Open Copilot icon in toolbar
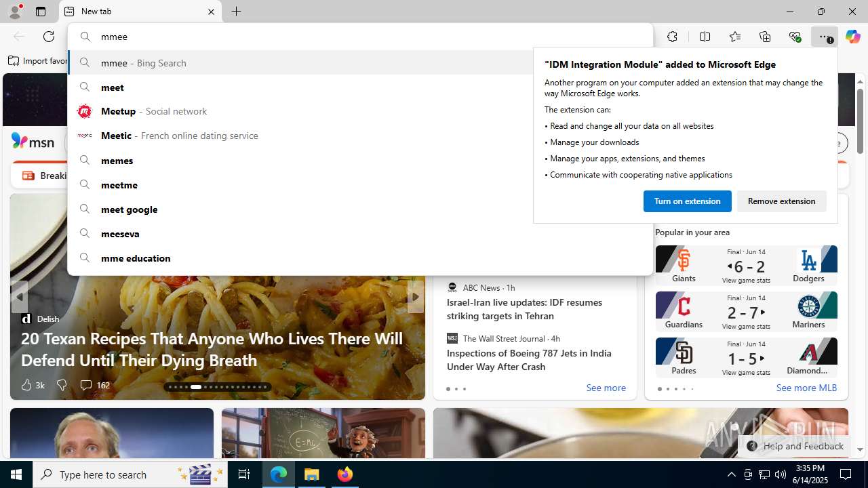The height and width of the screenshot is (488, 868). (x=852, y=37)
